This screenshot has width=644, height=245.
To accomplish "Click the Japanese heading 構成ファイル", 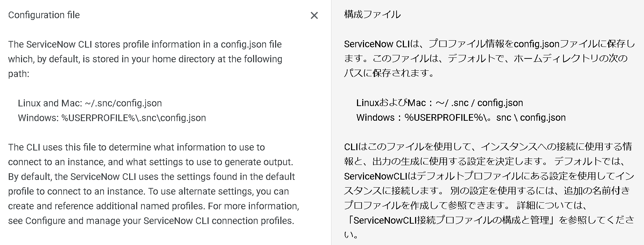I will tap(372, 14).
